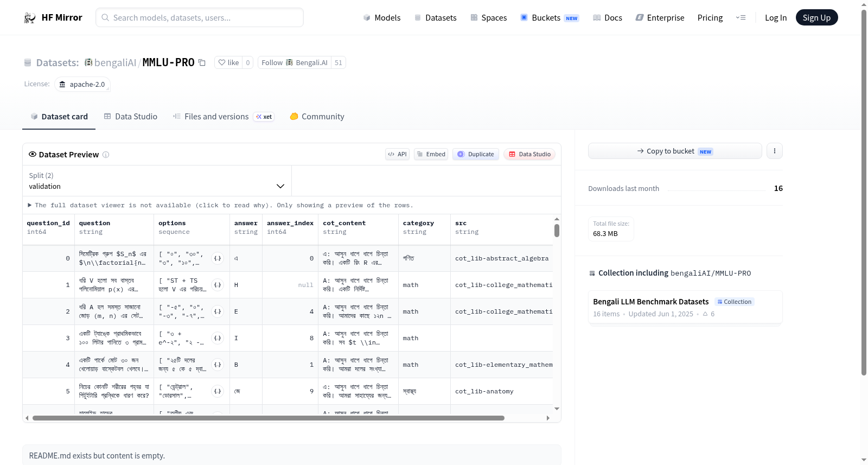868x465 pixels.
Task: Expand options cell braces icon in row 2
Action: coord(218,311)
